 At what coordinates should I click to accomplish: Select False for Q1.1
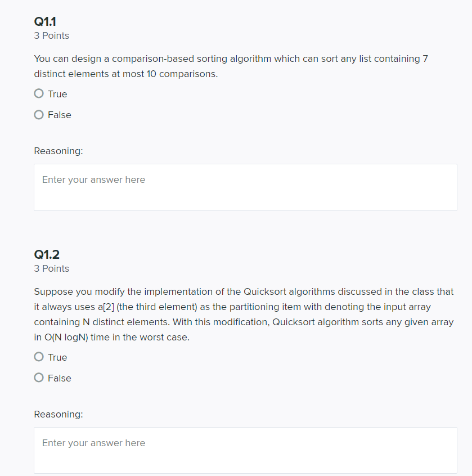38,114
